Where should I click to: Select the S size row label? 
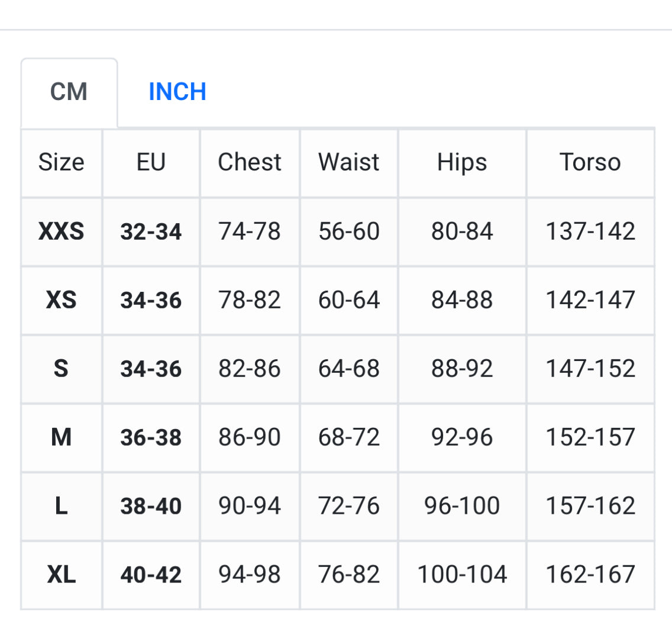[62, 369]
